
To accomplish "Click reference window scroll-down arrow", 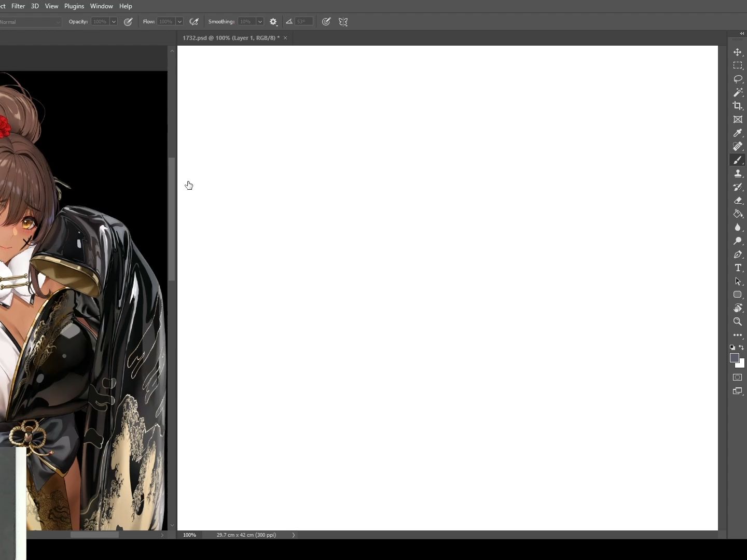I will coord(172,525).
